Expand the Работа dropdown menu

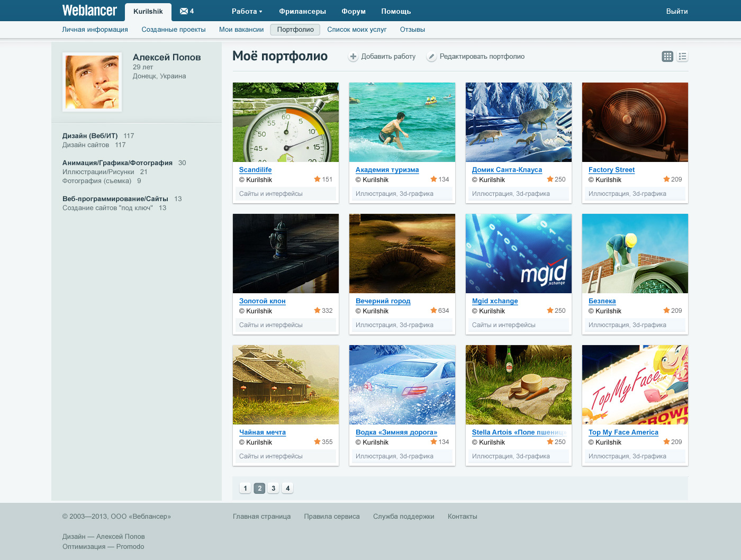pyautogui.click(x=247, y=11)
